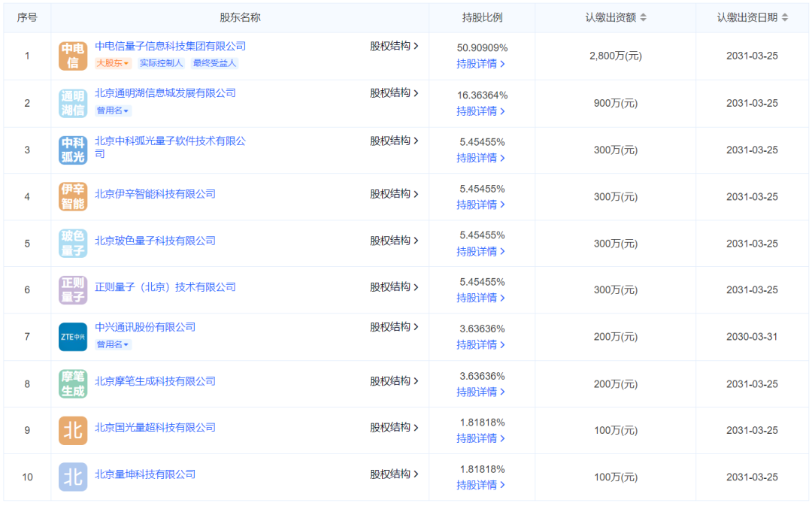Expand the 大股东 tag dropdown

[x=113, y=64]
